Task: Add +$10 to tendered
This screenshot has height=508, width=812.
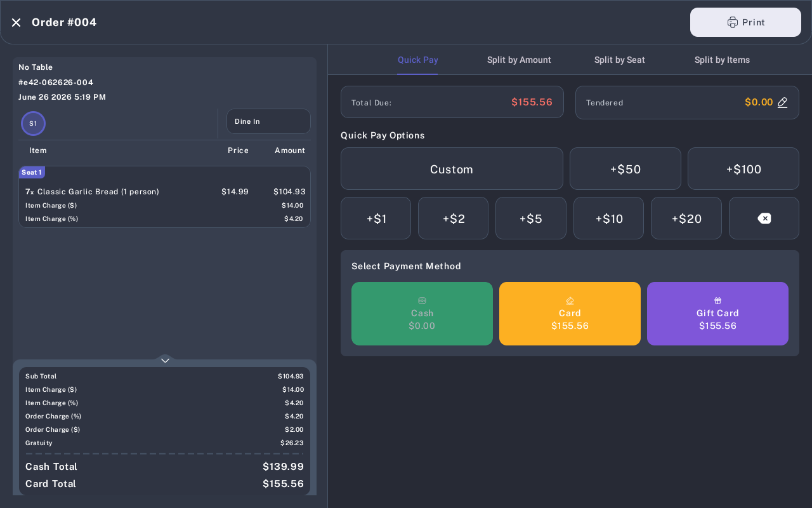Action: (608, 218)
